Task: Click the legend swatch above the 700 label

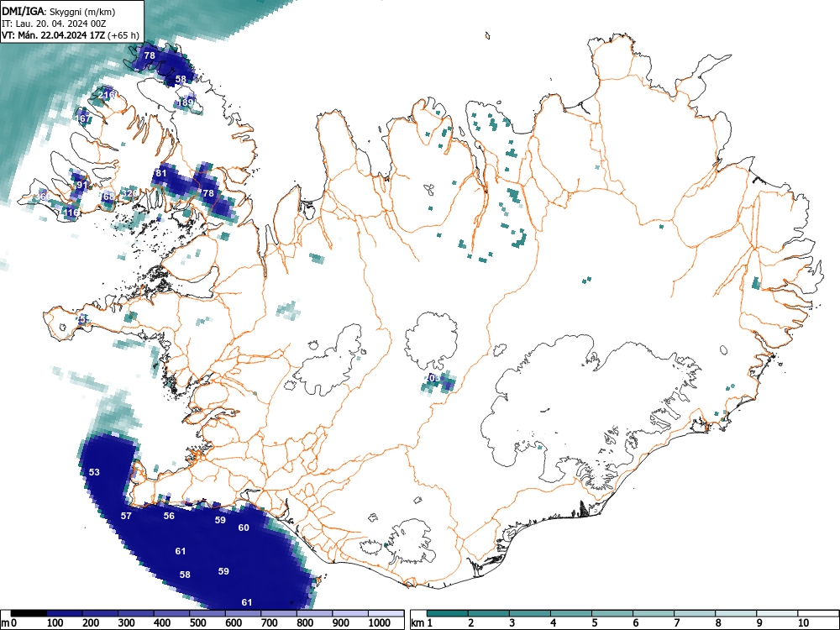Action: [x=279, y=613]
